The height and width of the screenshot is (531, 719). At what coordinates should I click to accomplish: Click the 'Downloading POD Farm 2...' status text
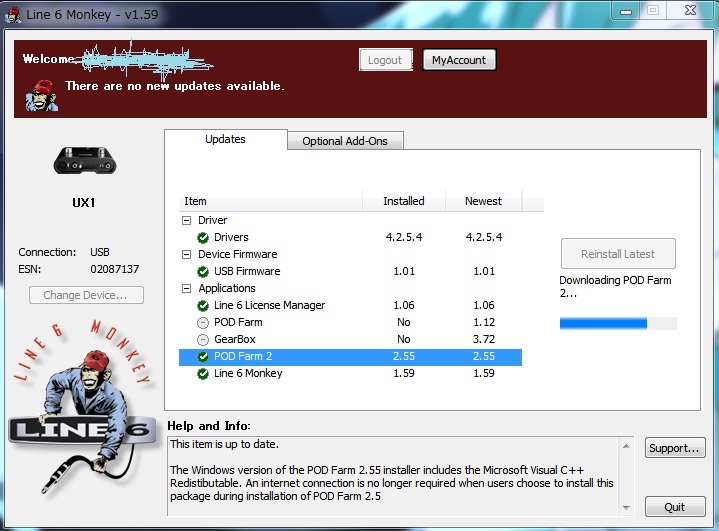[615, 287]
